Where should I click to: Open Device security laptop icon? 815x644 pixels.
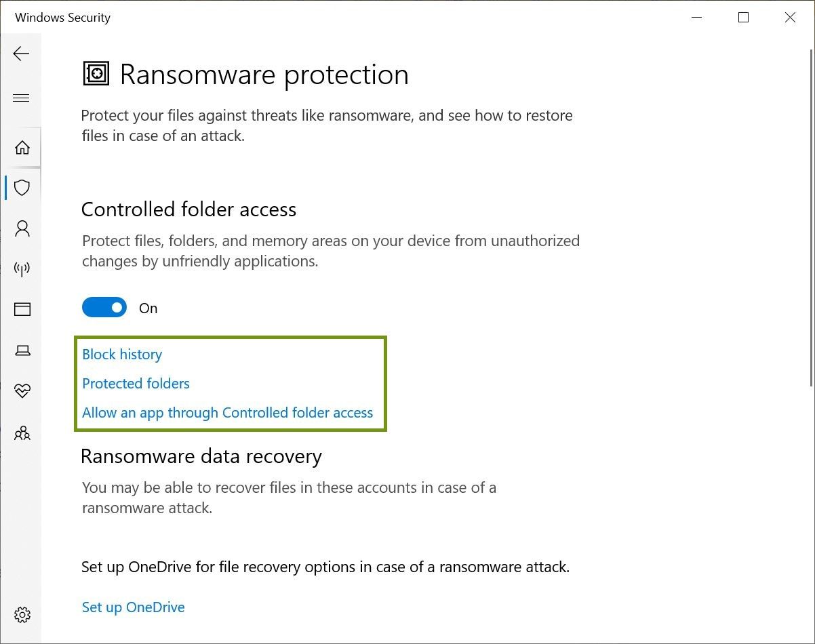tap(22, 350)
